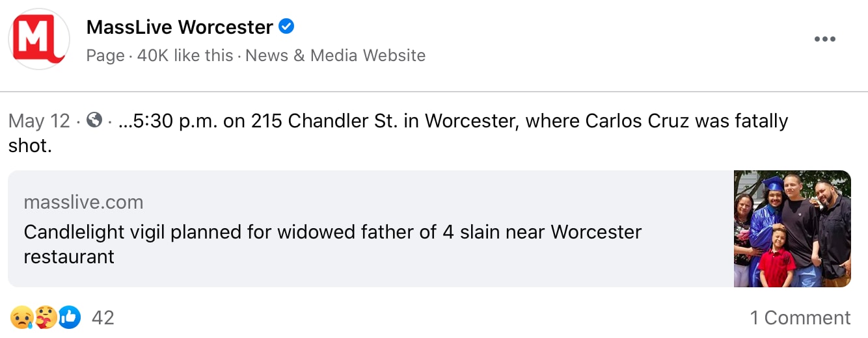868x338 pixels.
Task: Click the News & Media Website category
Action: (x=335, y=55)
